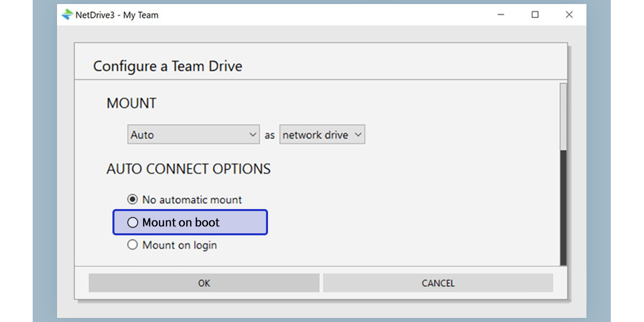Maximize the NetDrive3 window
644x322 pixels.
tap(535, 15)
